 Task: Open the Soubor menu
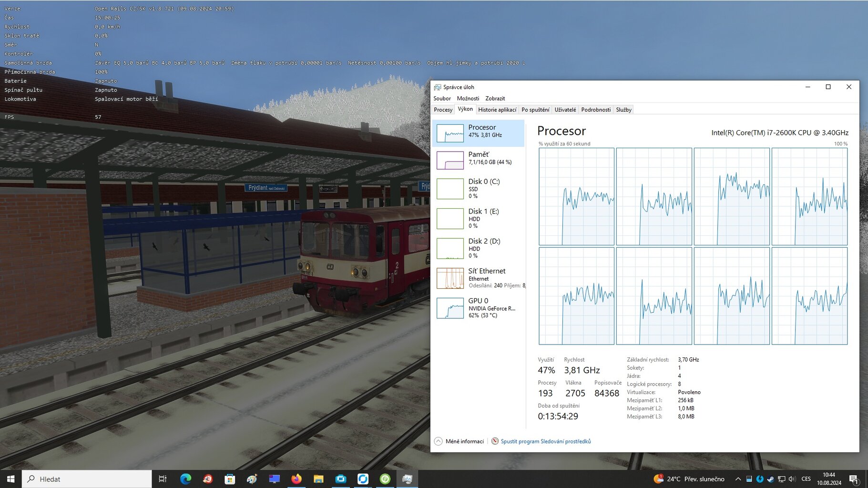pos(442,98)
